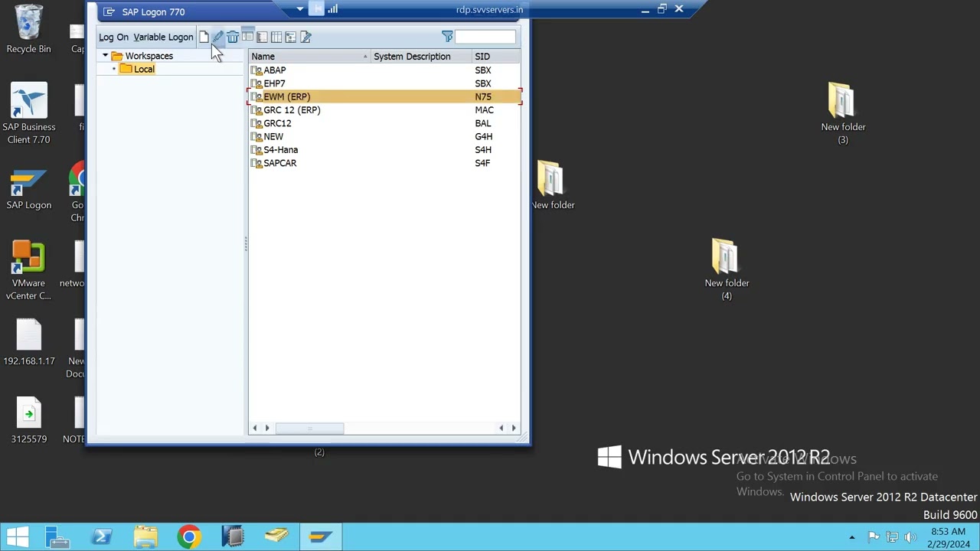Pin the RDP connection bar
The image size is (980, 551).
[x=317, y=9]
